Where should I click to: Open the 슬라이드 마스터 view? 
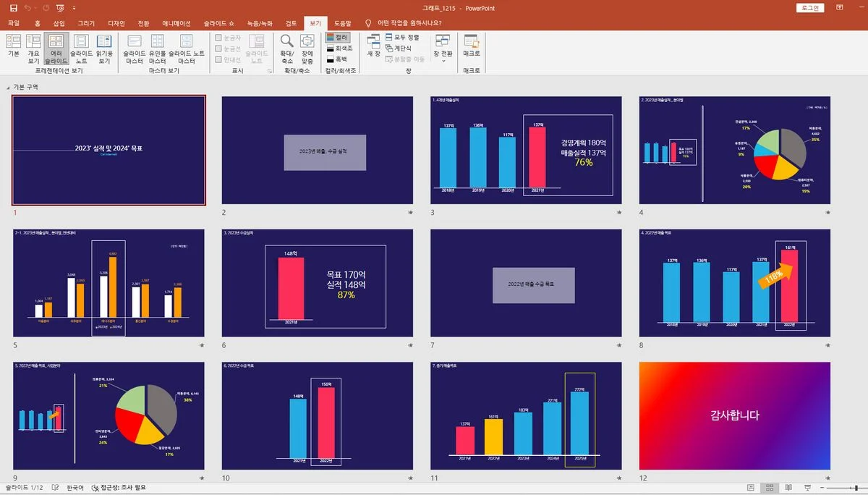pos(135,48)
